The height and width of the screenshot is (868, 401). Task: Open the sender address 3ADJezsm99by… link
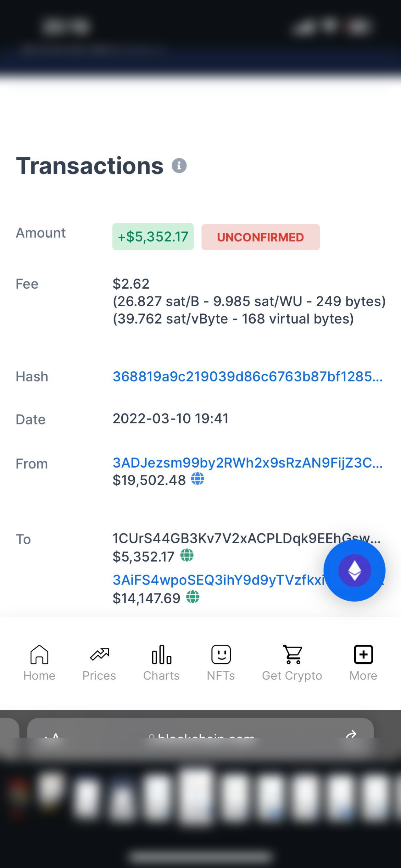247,463
